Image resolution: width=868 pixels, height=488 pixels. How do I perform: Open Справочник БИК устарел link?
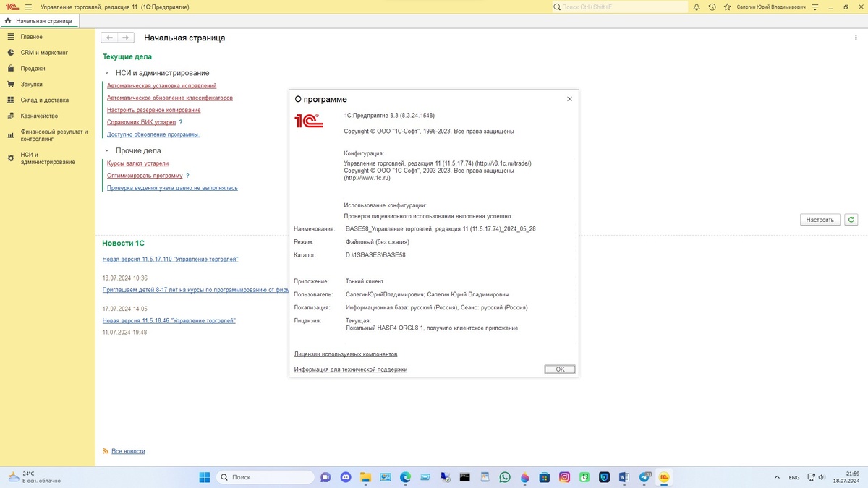(141, 122)
